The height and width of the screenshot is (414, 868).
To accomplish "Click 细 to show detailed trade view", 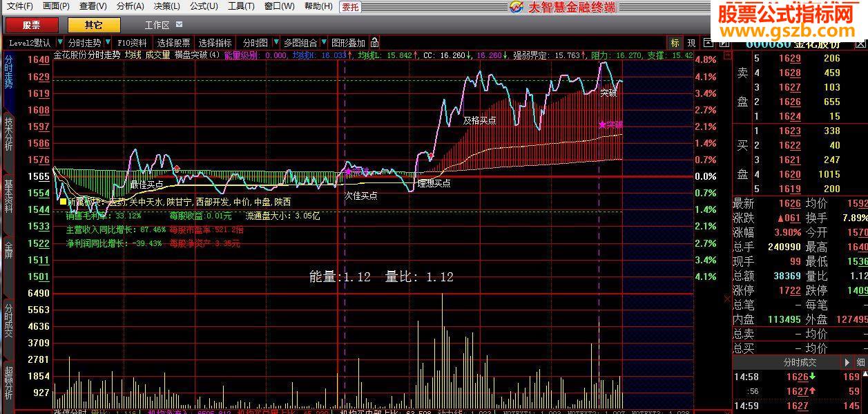I will click(x=862, y=361).
